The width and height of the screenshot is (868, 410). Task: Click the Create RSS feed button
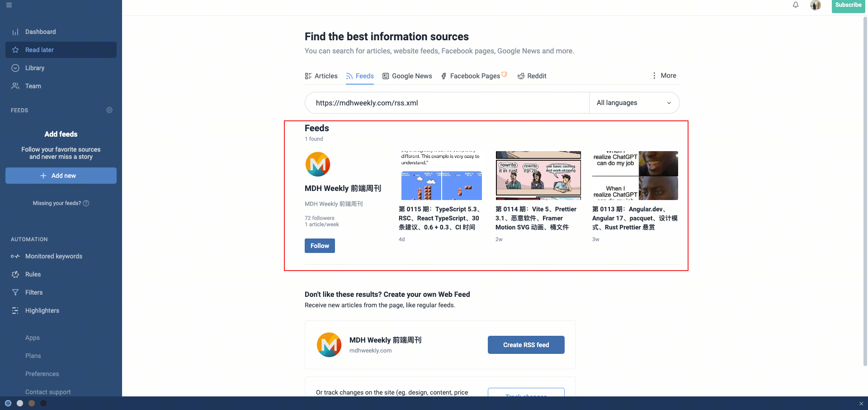(526, 345)
